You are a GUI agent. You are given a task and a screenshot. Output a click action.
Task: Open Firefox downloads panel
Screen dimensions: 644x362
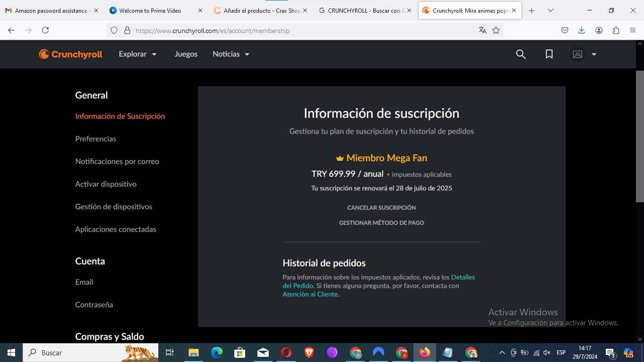581,30
